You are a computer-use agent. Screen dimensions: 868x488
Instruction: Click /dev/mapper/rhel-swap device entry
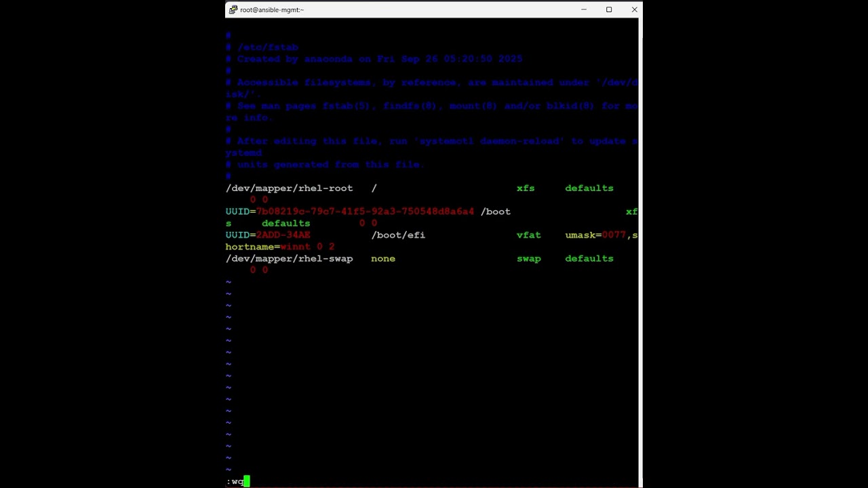click(289, 259)
